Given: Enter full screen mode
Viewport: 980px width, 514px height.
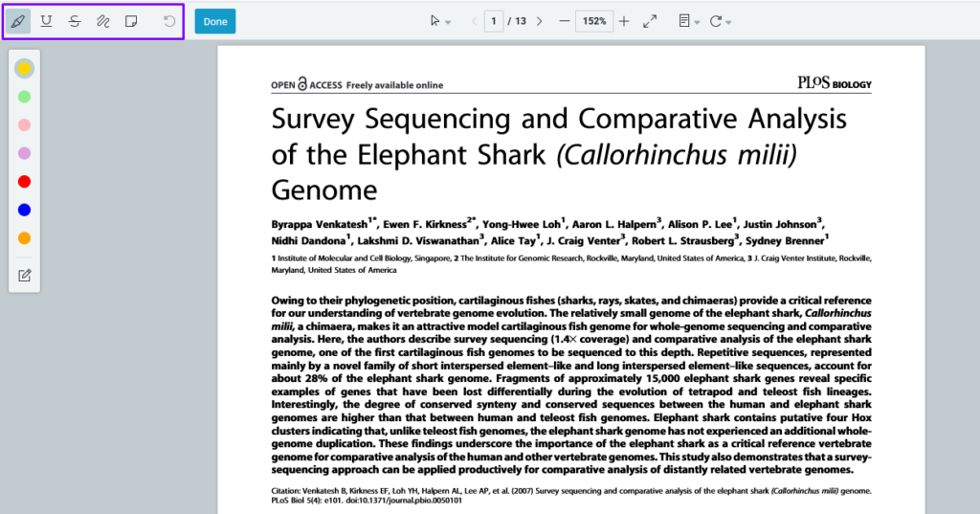Looking at the screenshot, I should 650,21.
